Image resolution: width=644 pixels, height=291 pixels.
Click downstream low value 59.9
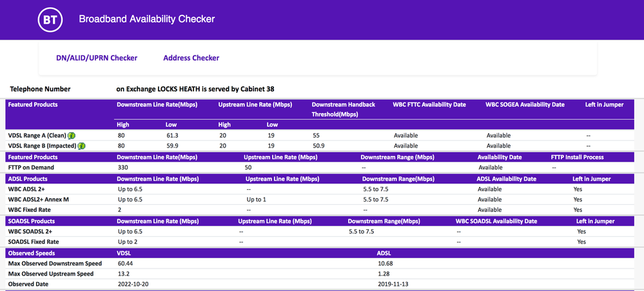pyautogui.click(x=171, y=145)
